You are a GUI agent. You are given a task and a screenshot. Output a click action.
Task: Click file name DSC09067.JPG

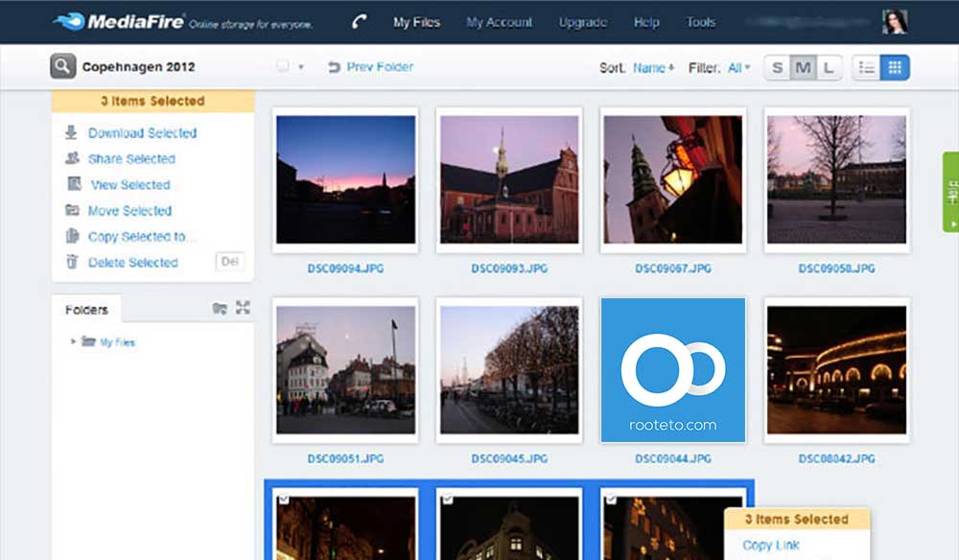coord(673,268)
